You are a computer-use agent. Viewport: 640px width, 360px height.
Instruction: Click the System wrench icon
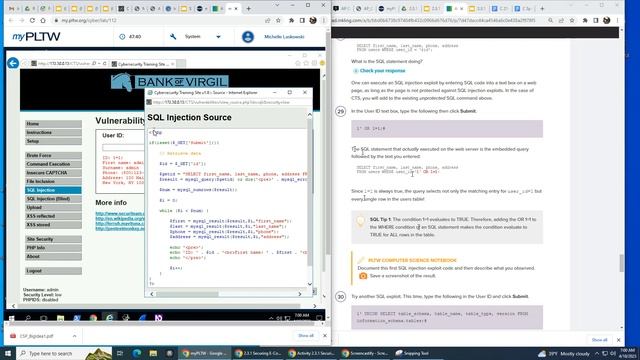[173, 37]
